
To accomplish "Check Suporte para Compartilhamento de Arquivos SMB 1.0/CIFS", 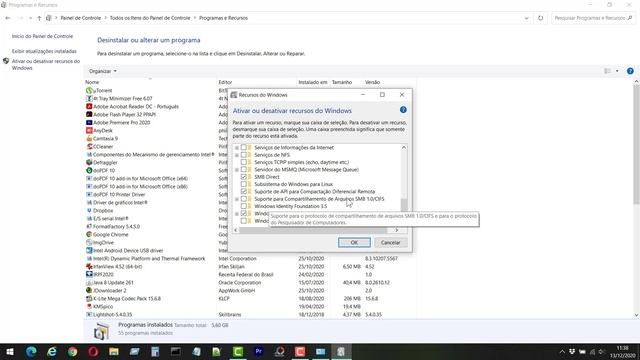I will (x=244, y=199).
